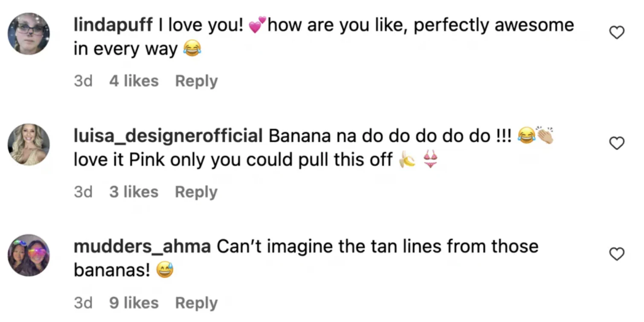The height and width of the screenshot is (322, 644).
Task: View the 4 likes on lindapuff's comment
Action: [x=133, y=81]
